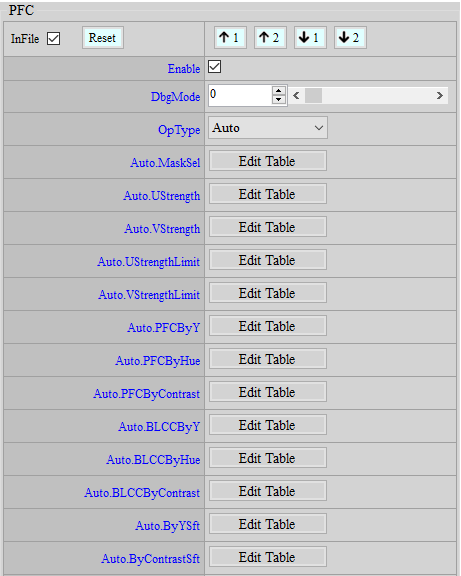This screenshot has height=576, width=461.
Task: Open Edit Table for Auto.ByContrastSft
Action: (x=268, y=557)
